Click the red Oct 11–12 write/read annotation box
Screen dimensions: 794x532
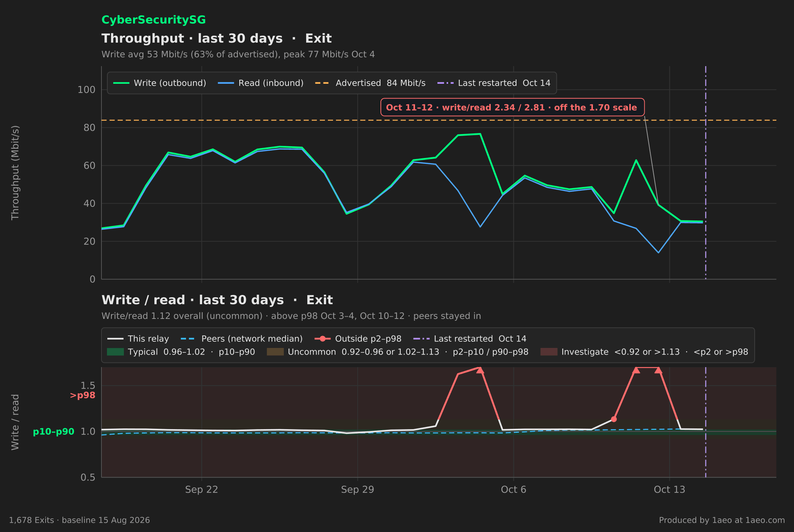(512, 107)
